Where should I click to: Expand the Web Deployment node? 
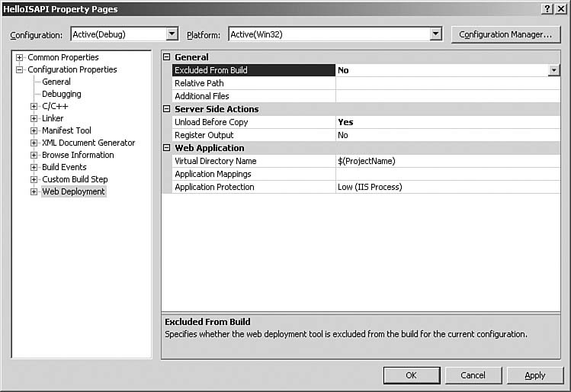tap(34, 191)
